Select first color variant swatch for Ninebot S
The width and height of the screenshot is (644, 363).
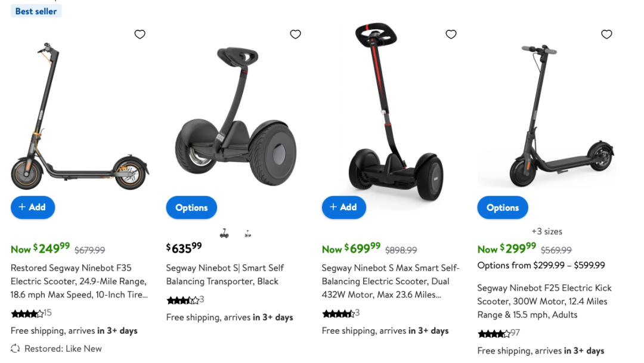point(224,233)
